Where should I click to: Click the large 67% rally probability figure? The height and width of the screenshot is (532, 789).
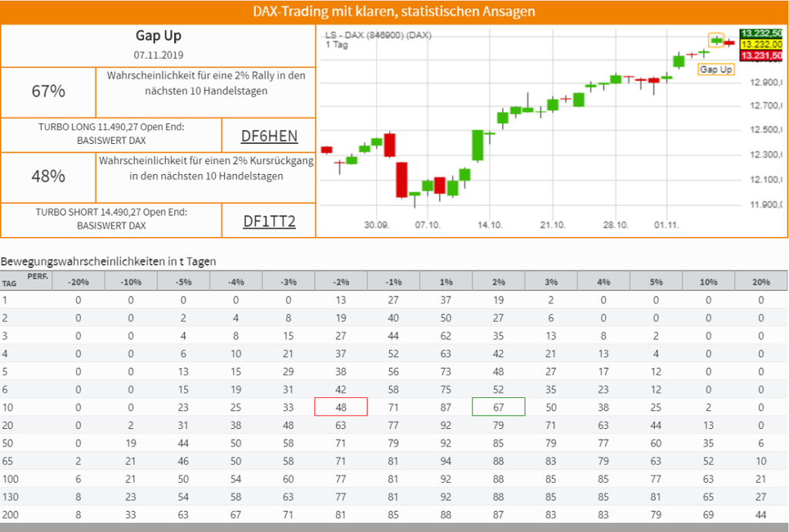(x=49, y=91)
